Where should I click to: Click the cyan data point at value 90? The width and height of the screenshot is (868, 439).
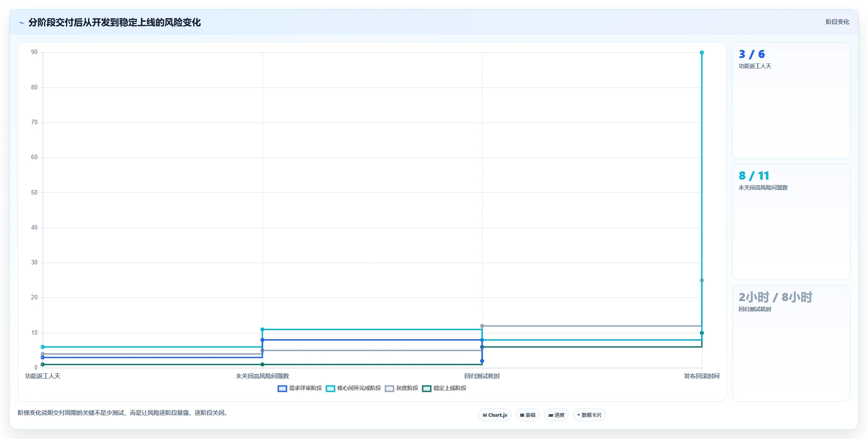pyautogui.click(x=702, y=53)
